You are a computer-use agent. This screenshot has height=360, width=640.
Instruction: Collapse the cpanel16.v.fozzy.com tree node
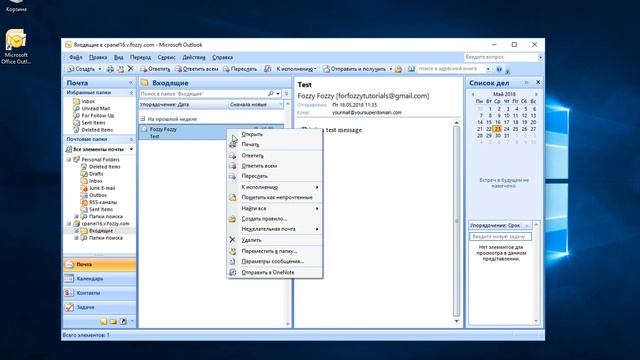click(69, 224)
